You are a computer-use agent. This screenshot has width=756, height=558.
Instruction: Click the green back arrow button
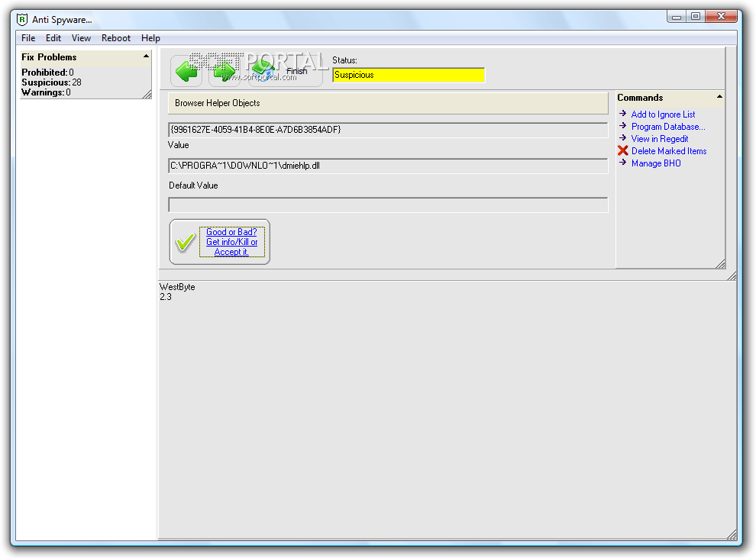pyautogui.click(x=186, y=71)
